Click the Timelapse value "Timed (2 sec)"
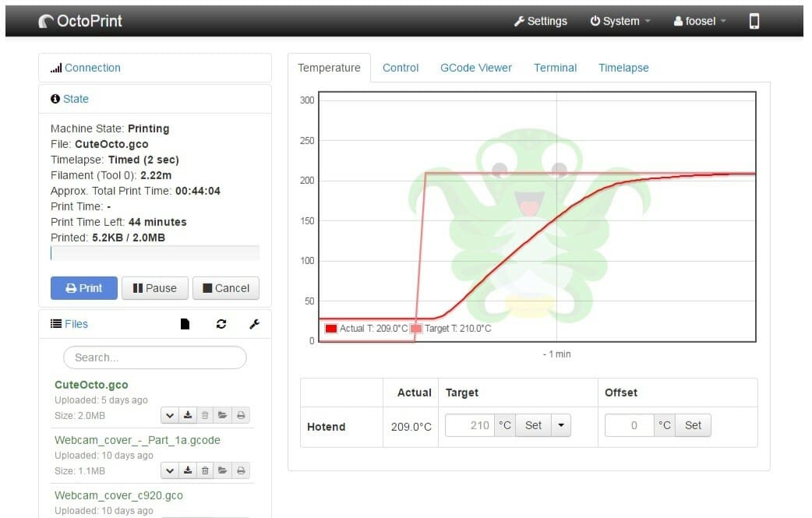Screen dimensions: 812x518 click(x=143, y=160)
